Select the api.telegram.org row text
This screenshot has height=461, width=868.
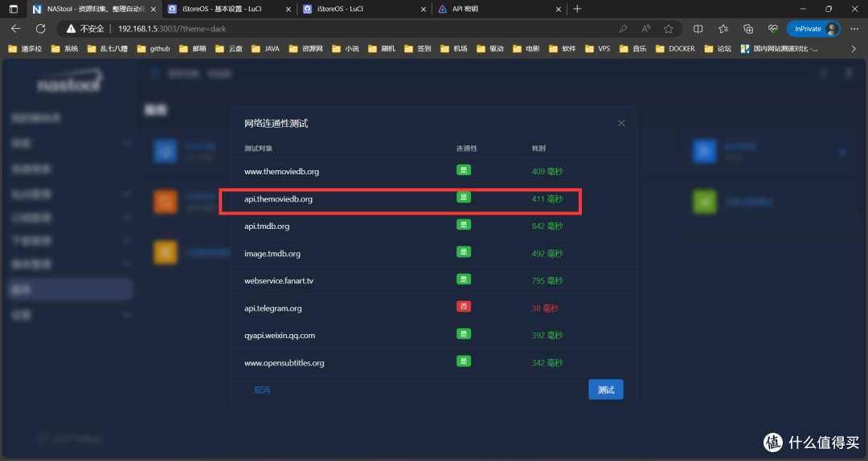tap(272, 308)
